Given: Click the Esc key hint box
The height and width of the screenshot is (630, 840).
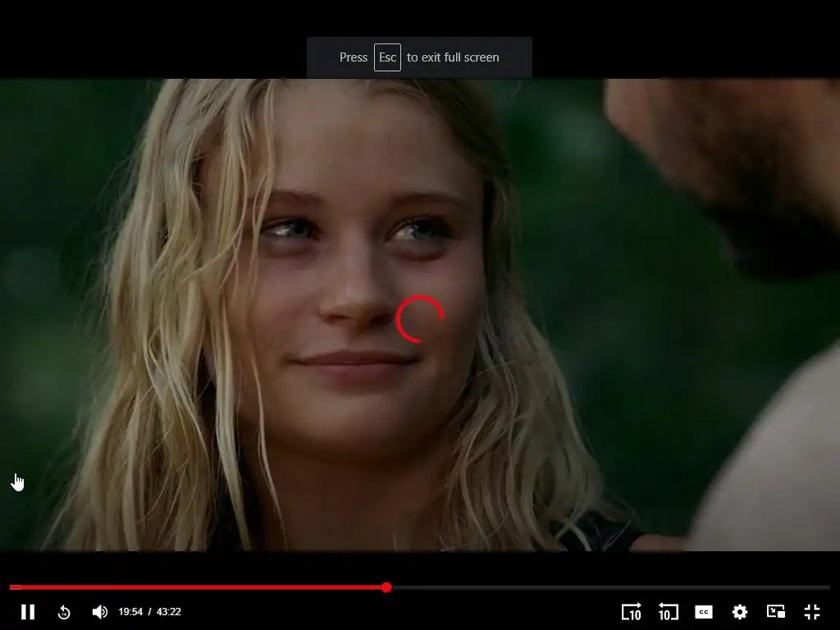Looking at the screenshot, I should point(387,57).
